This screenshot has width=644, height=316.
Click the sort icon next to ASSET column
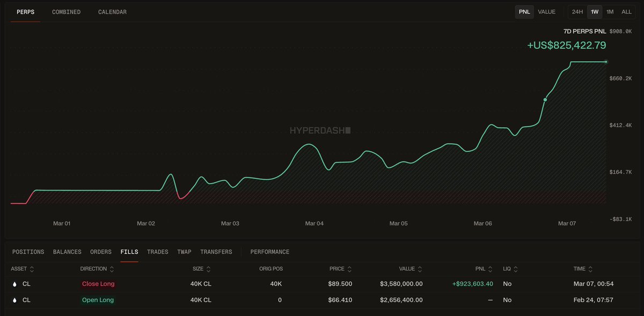point(32,269)
